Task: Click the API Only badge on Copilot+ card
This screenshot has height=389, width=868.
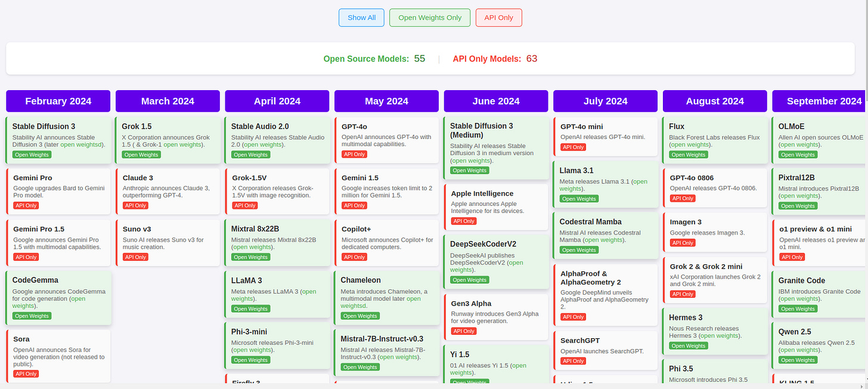Action: 355,257
